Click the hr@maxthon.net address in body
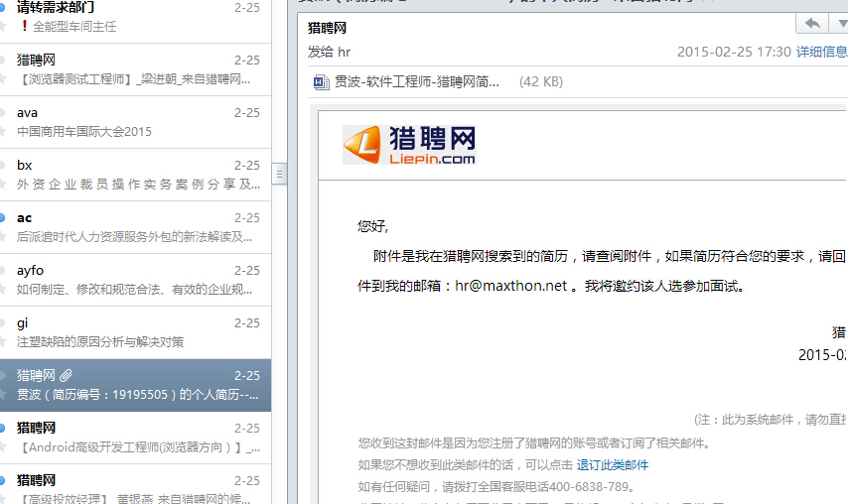Screen dimensions: 848x504 (x=511, y=285)
